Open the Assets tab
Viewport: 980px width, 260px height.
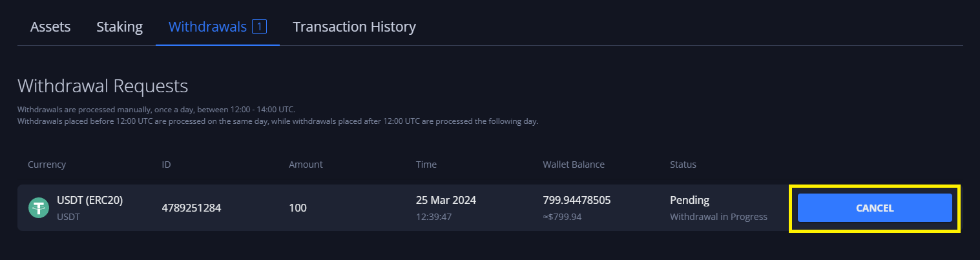50,27
